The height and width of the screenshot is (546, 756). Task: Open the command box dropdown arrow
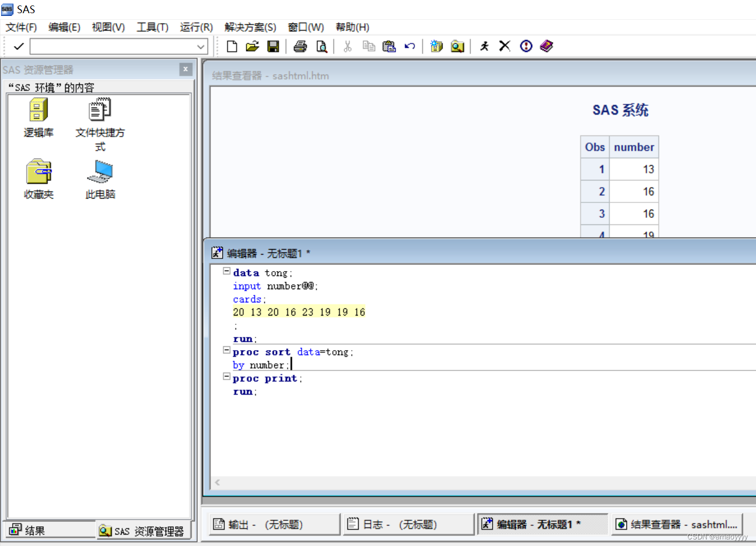[x=201, y=47]
